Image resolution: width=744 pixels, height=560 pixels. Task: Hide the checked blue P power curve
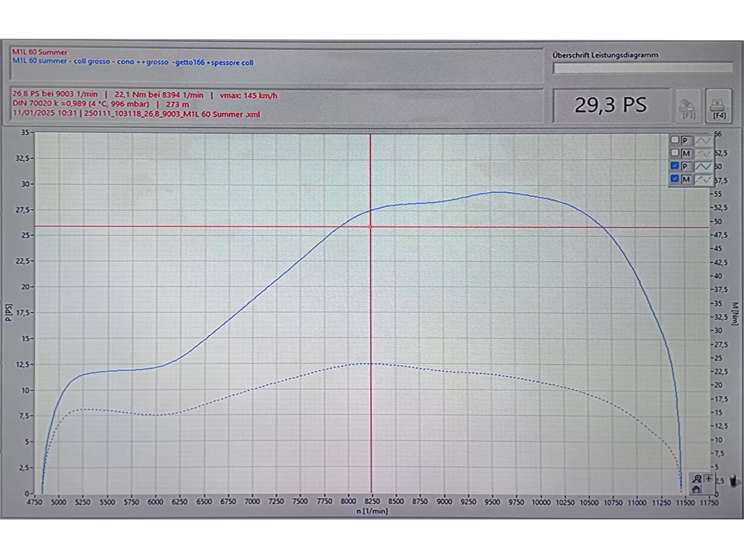click(x=675, y=166)
